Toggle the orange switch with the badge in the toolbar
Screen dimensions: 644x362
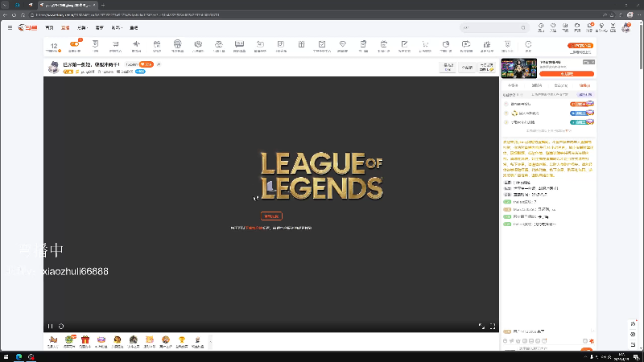(75, 44)
